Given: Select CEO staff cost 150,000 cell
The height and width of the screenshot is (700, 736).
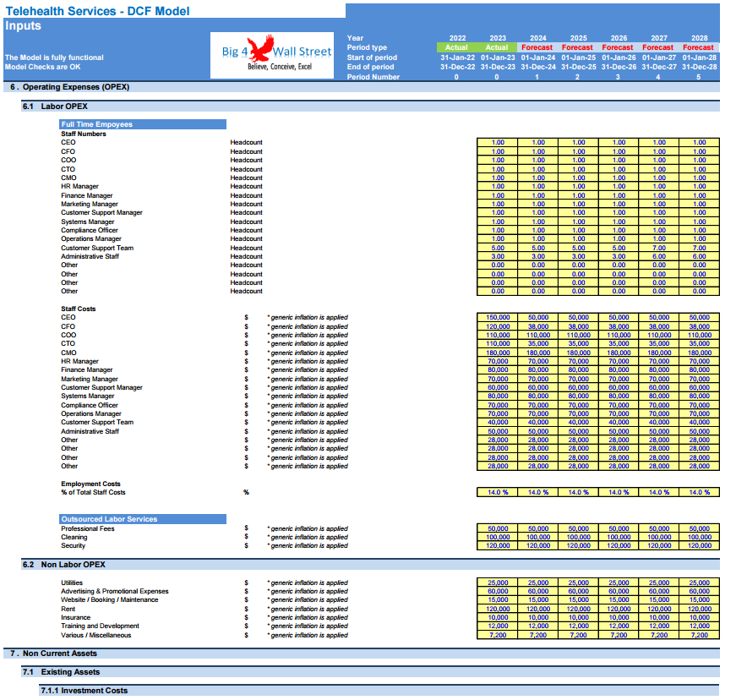Looking at the screenshot, I should (x=498, y=317).
